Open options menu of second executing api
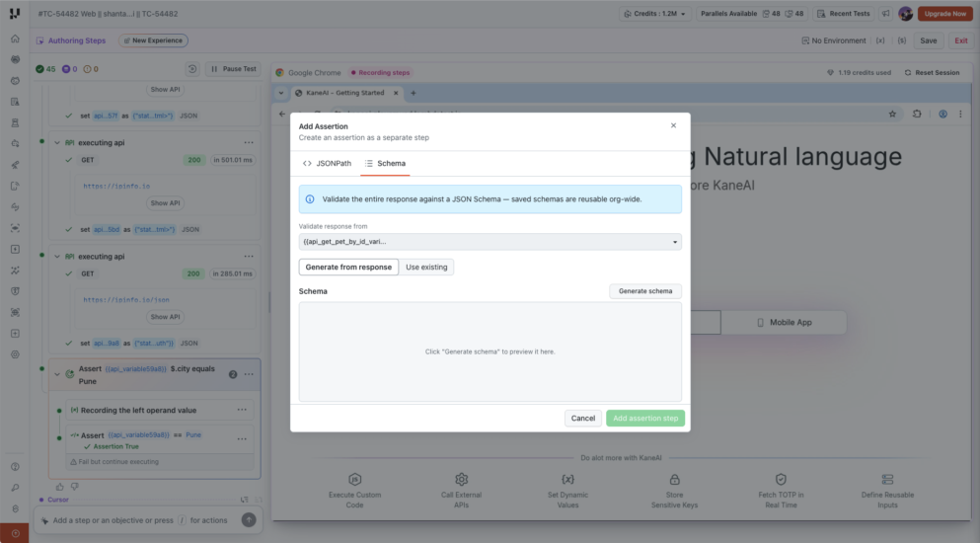980x543 pixels. tap(249, 257)
